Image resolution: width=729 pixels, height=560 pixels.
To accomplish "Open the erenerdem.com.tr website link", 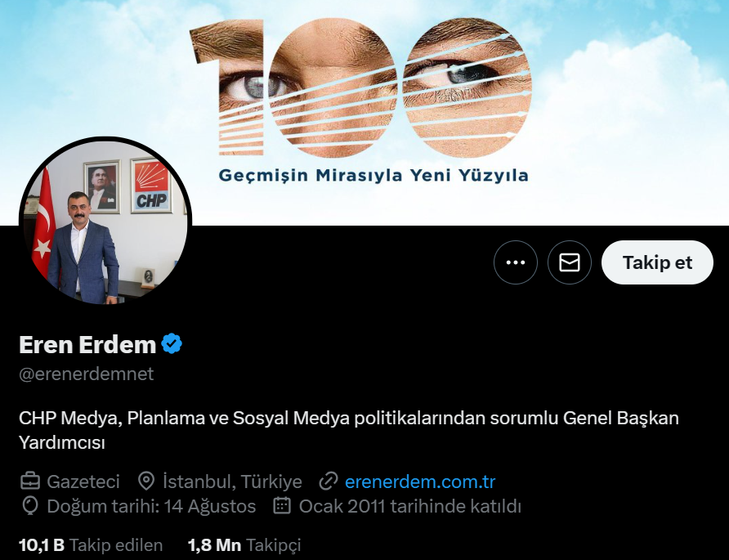I will tap(420, 482).
